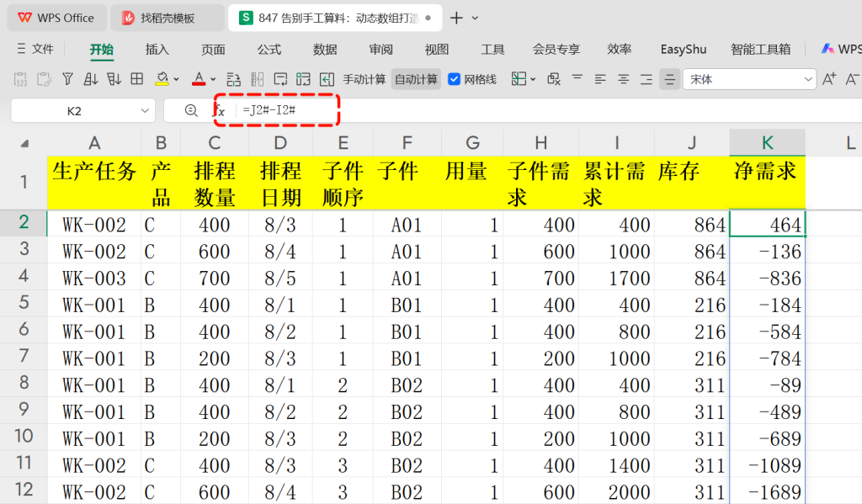This screenshot has height=504, width=862.
Task: Click the align right icon
Action: [x=646, y=80]
